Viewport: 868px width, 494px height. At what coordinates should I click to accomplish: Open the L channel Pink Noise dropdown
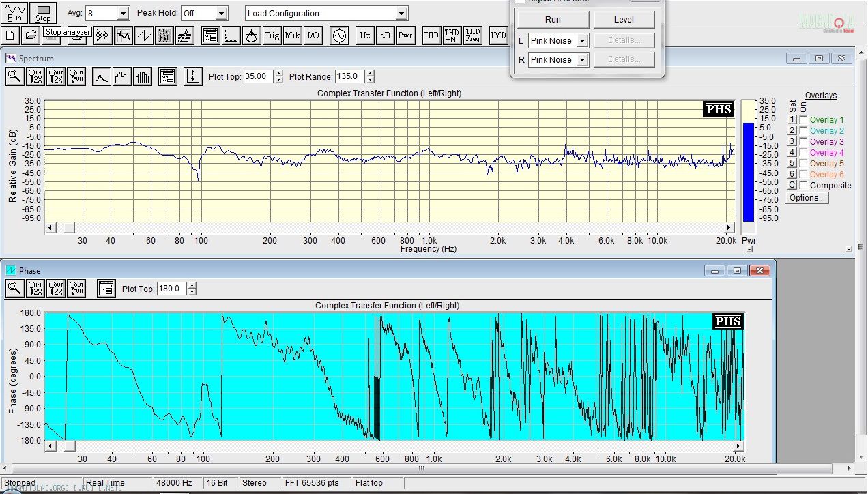point(582,41)
